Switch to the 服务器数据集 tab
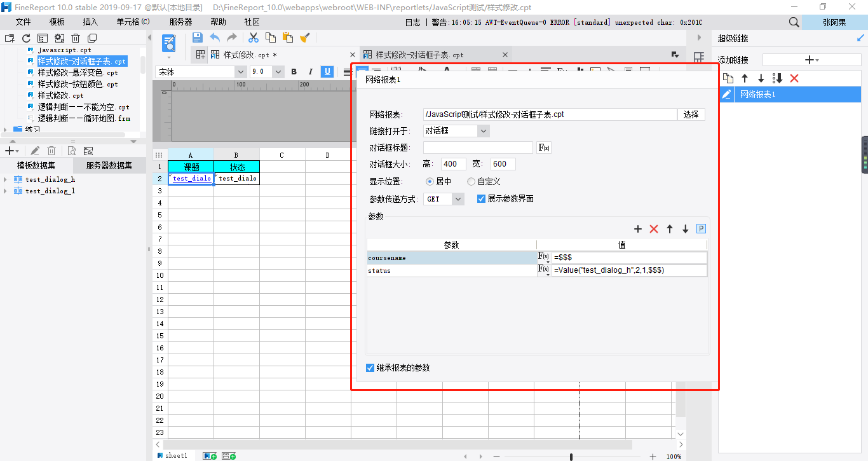This screenshot has height=461, width=868. (109, 166)
